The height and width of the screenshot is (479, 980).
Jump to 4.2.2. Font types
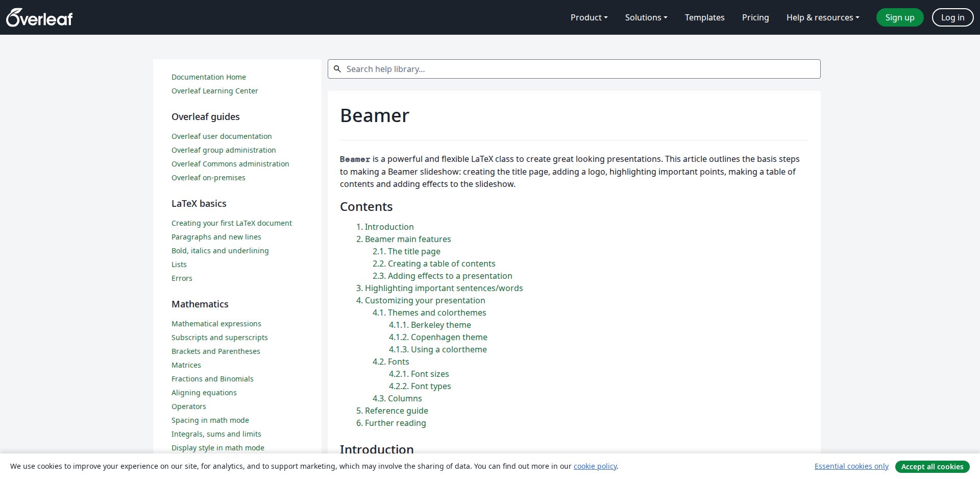(x=420, y=386)
